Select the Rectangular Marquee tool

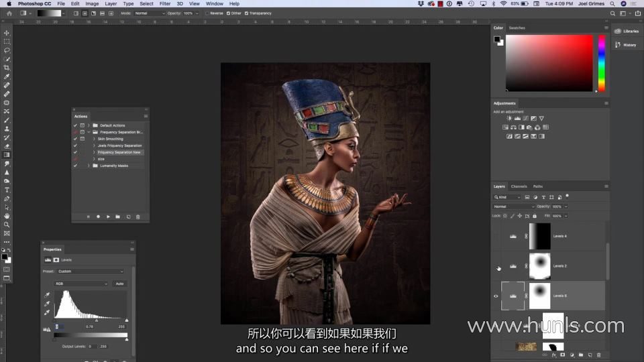click(x=7, y=42)
